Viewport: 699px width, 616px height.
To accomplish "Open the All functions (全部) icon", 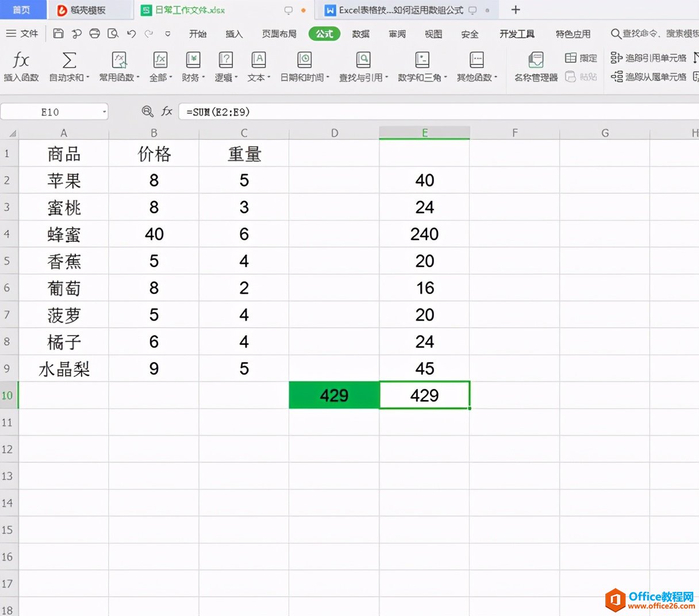I will [x=160, y=60].
